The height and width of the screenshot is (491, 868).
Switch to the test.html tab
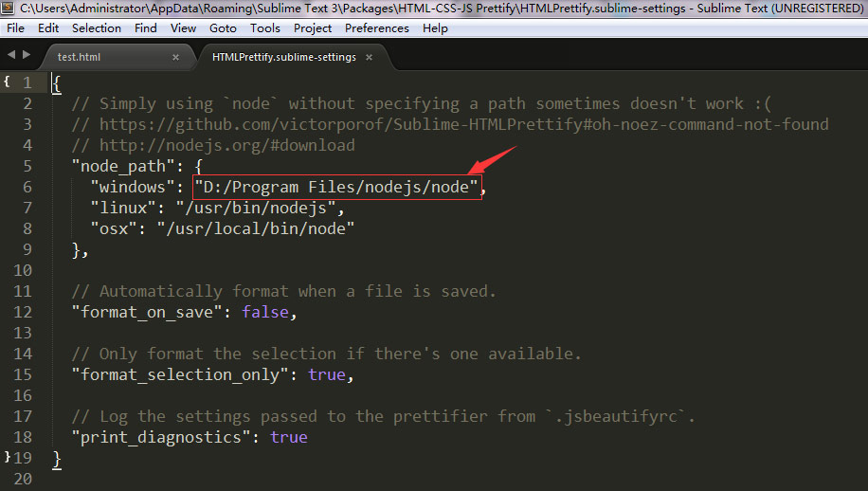click(x=80, y=57)
